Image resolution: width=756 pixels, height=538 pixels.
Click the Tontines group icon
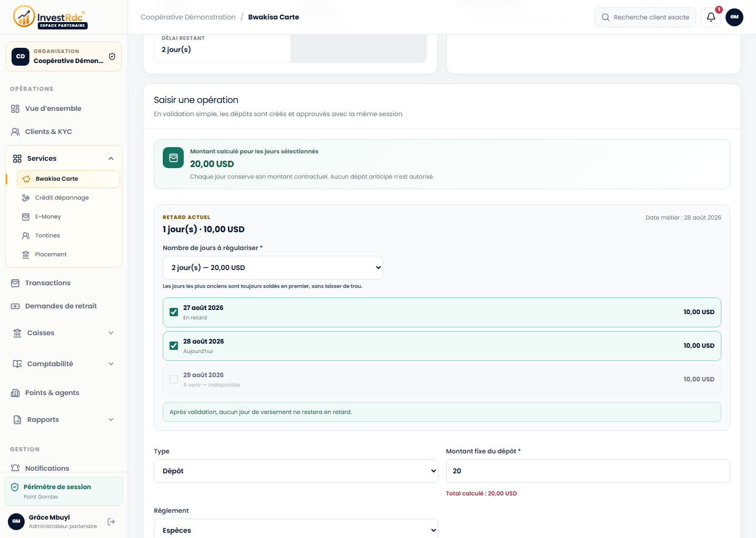pyautogui.click(x=26, y=236)
